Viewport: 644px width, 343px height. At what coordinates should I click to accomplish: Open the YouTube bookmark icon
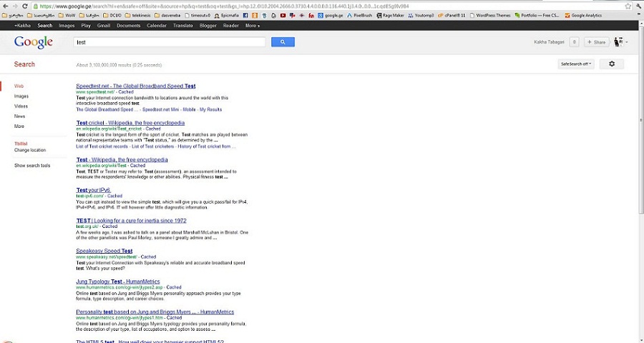[x=283, y=16]
